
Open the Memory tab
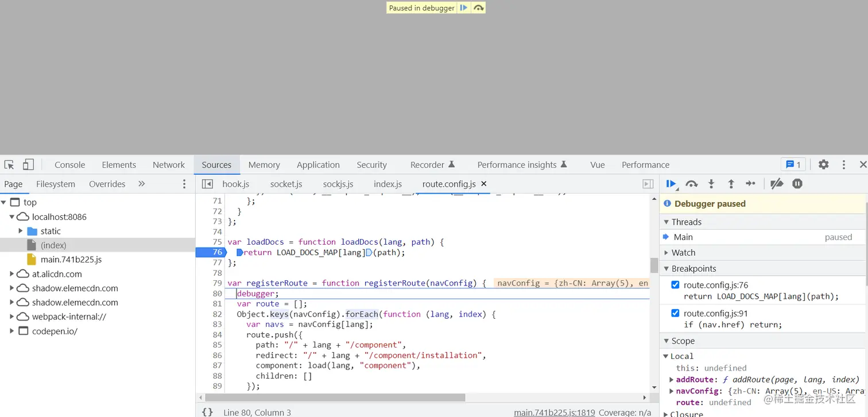tap(264, 165)
